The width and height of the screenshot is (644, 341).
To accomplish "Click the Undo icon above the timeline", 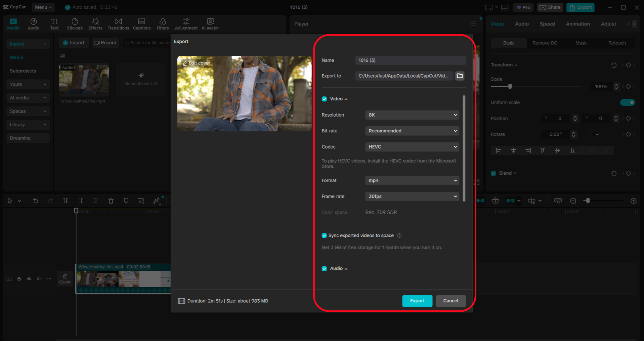I will click(36, 201).
